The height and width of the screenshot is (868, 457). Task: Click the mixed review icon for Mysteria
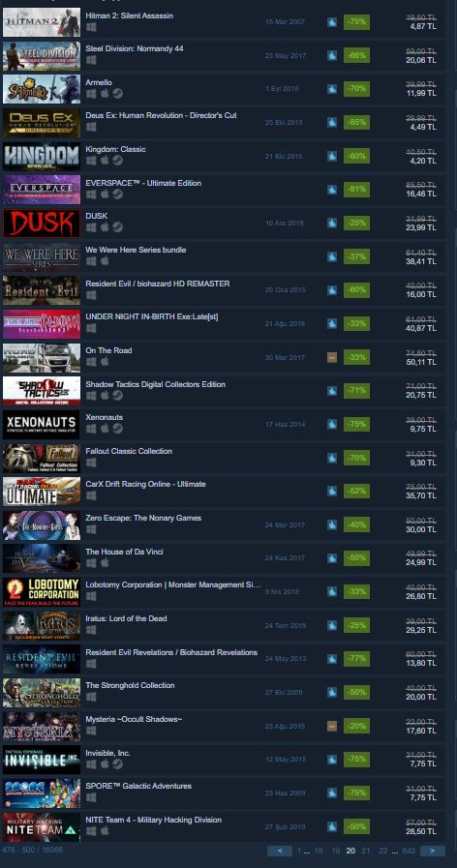pos(332,726)
